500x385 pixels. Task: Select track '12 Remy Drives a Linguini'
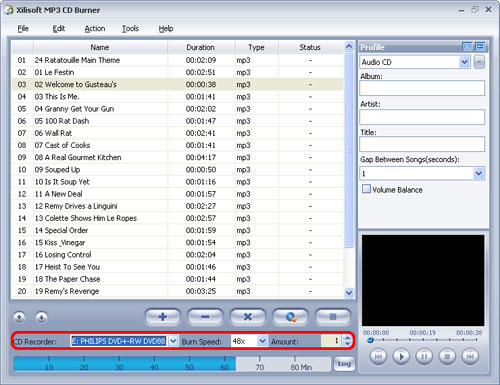click(x=178, y=206)
